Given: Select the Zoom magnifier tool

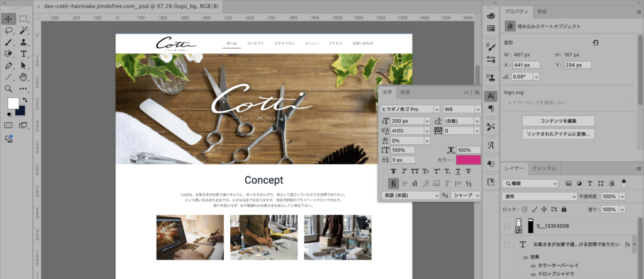Looking at the screenshot, I should tap(9, 89).
